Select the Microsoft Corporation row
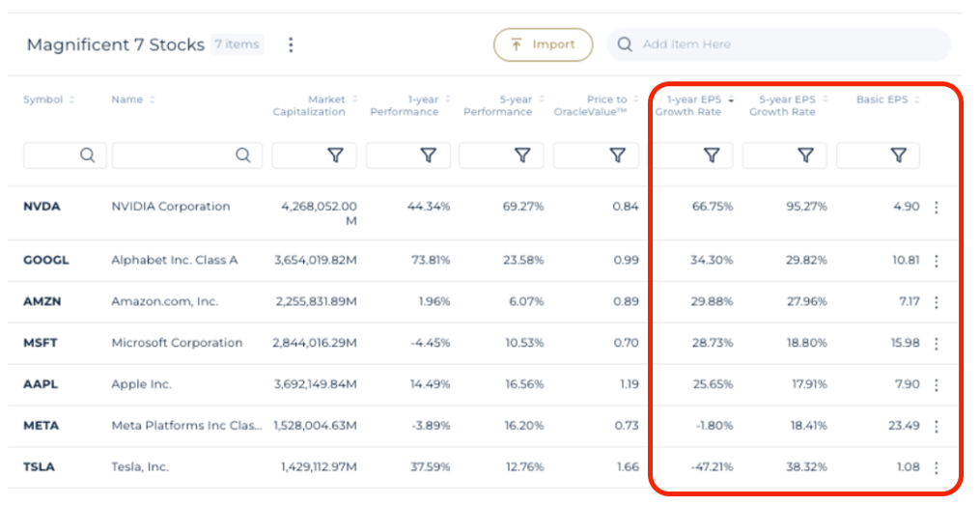The image size is (980, 505). [x=177, y=343]
